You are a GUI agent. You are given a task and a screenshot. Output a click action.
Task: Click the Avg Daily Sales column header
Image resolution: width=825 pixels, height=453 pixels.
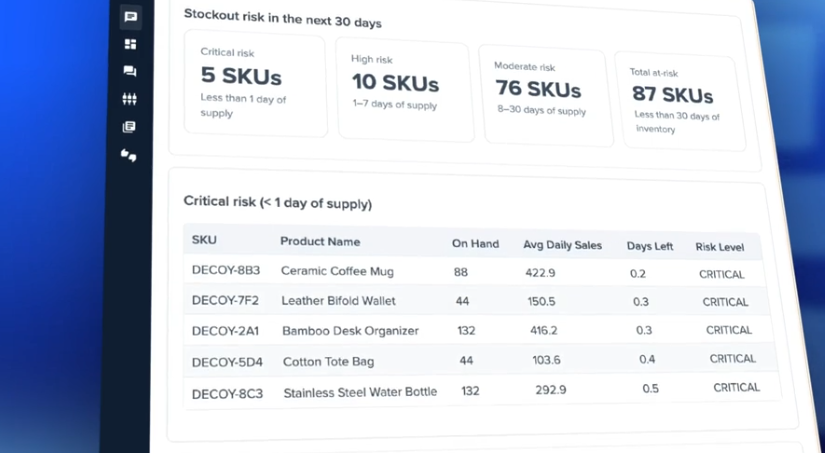[x=562, y=245]
